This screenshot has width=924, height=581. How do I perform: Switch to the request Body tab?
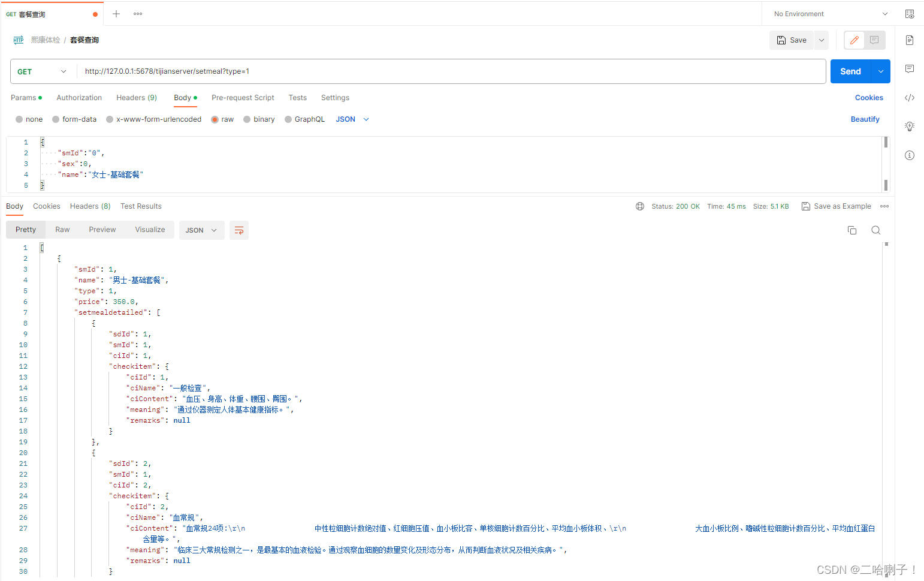tap(185, 98)
